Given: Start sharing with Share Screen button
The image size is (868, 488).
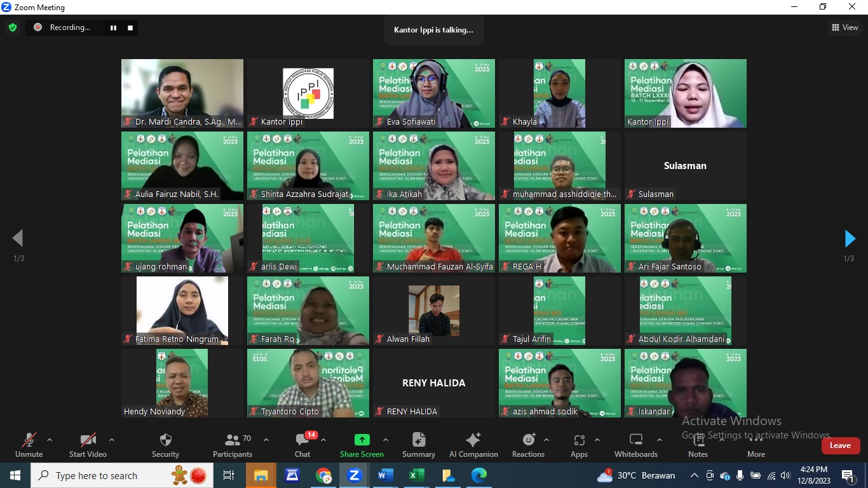Looking at the screenshot, I should tap(362, 445).
